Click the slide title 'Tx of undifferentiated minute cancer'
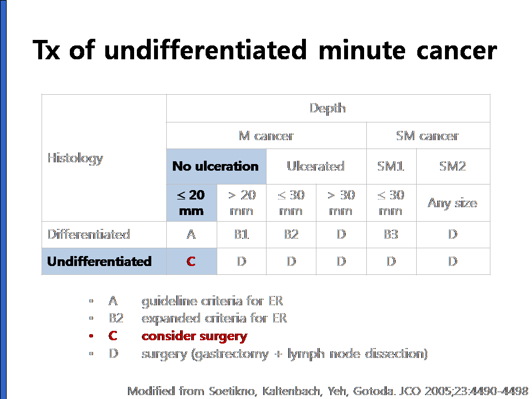Viewport: 532px width, 399px height. click(x=265, y=50)
